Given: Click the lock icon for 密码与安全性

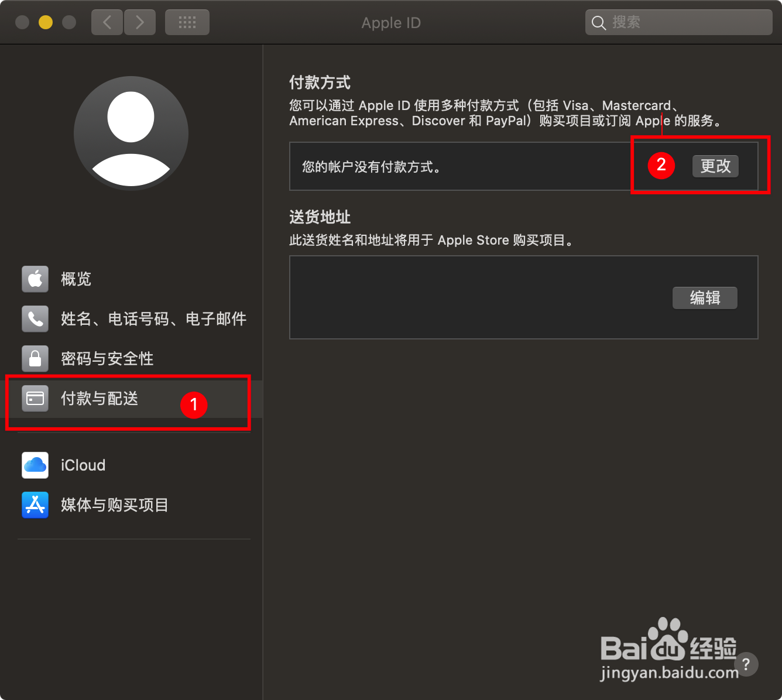Looking at the screenshot, I should [35, 359].
